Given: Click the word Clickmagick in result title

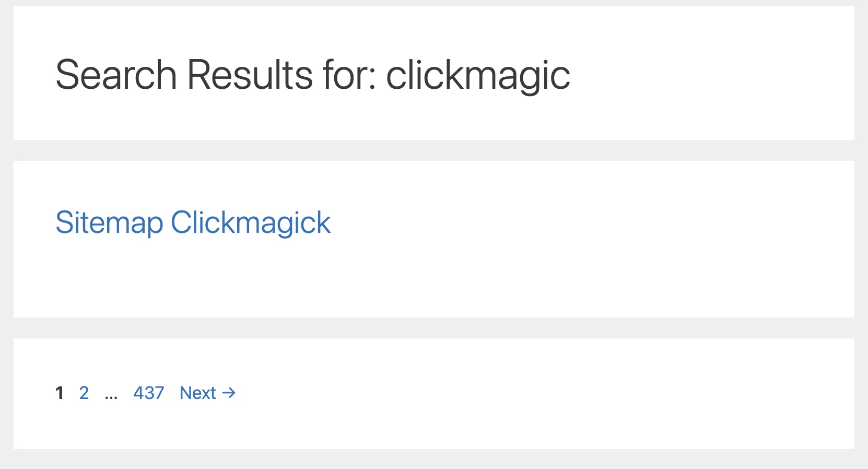Looking at the screenshot, I should [251, 223].
